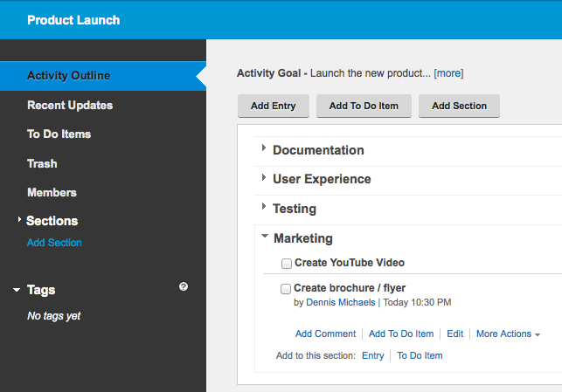This screenshot has height=392, width=562.
Task: Click the Add Comment link
Action: point(325,334)
